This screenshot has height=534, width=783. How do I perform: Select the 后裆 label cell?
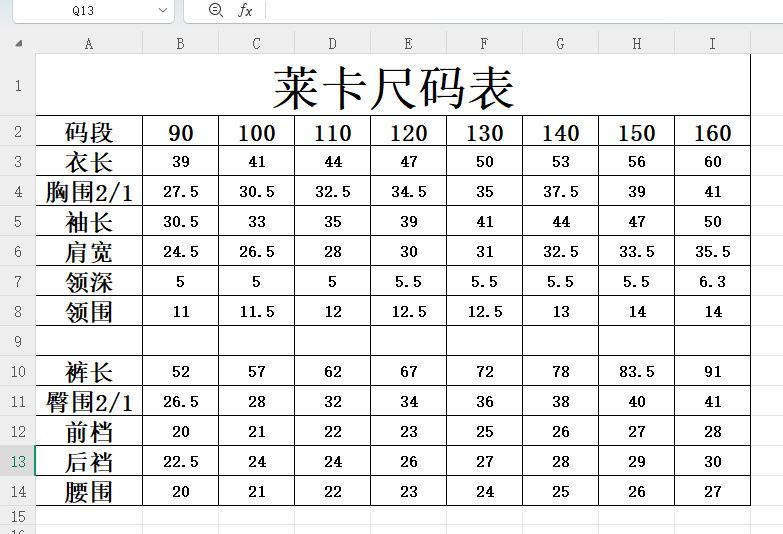tap(89, 461)
